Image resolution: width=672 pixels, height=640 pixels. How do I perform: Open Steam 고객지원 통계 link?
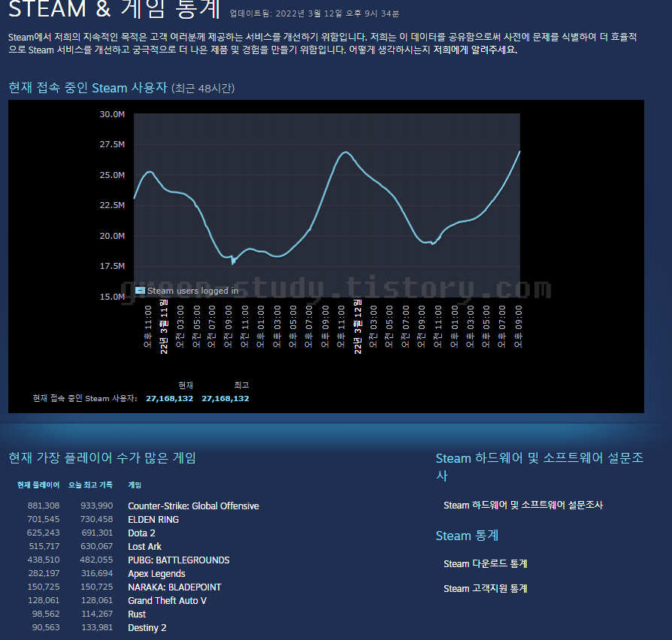(x=485, y=589)
